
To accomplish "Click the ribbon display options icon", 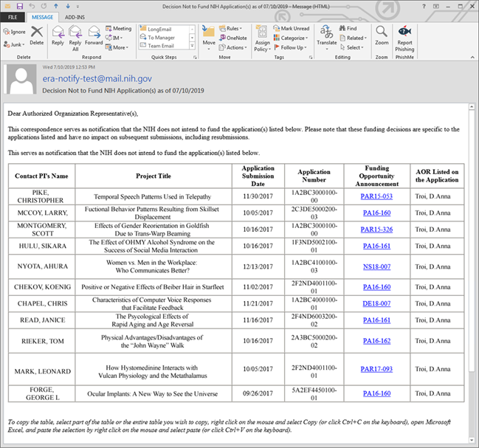I will coord(436,7).
